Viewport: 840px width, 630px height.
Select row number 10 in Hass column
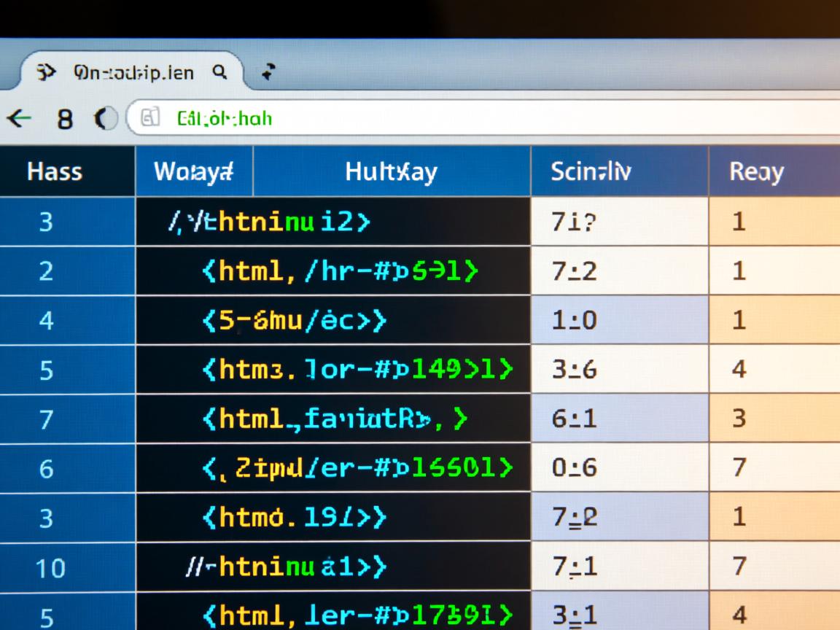coord(50,567)
